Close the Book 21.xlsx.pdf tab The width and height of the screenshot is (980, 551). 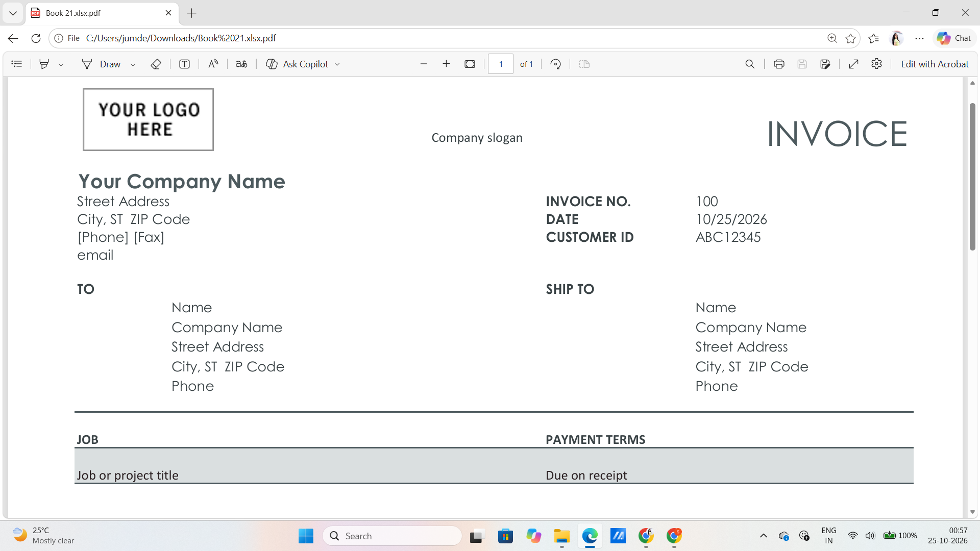coord(168,13)
